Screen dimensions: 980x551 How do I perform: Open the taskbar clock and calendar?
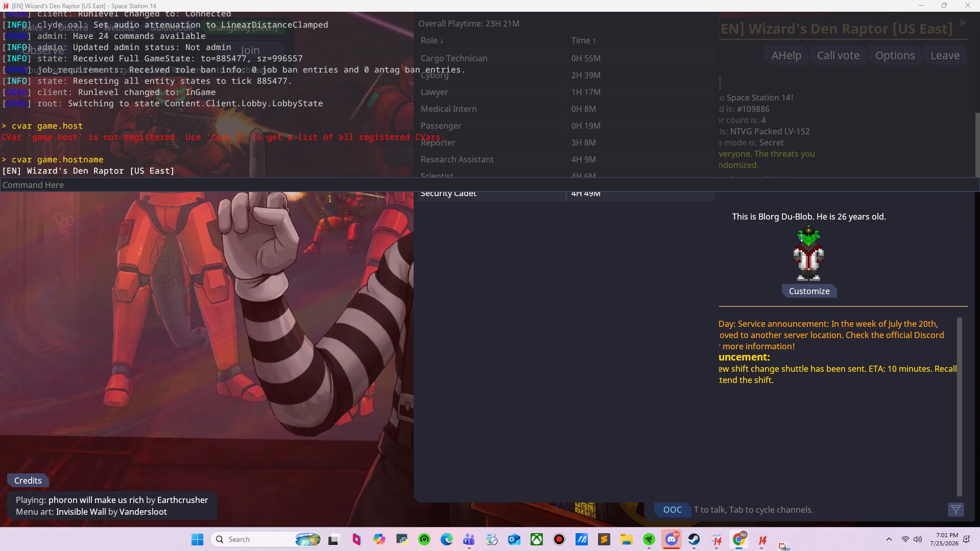[944, 539]
